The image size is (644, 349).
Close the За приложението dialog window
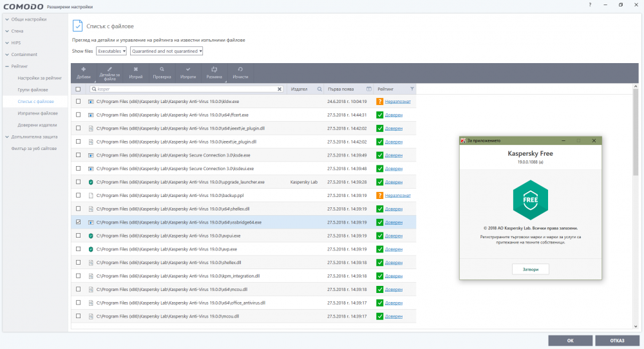tap(594, 140)
